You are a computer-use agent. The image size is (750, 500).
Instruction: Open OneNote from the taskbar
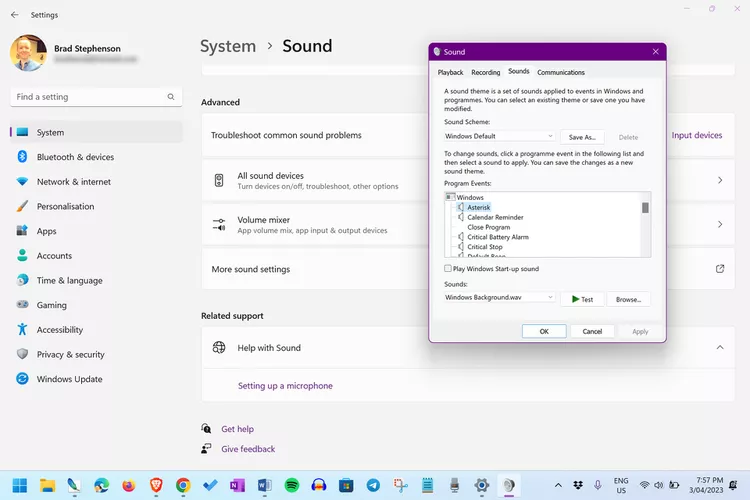237,486
